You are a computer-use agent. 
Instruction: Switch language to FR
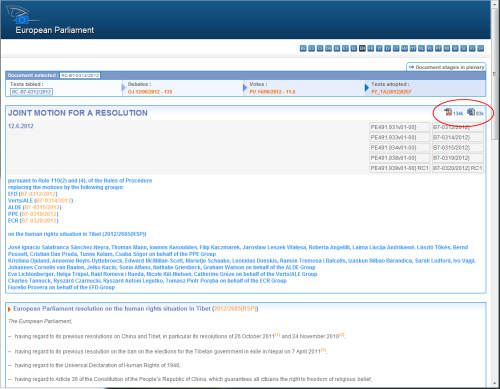(x=371, y=48)
